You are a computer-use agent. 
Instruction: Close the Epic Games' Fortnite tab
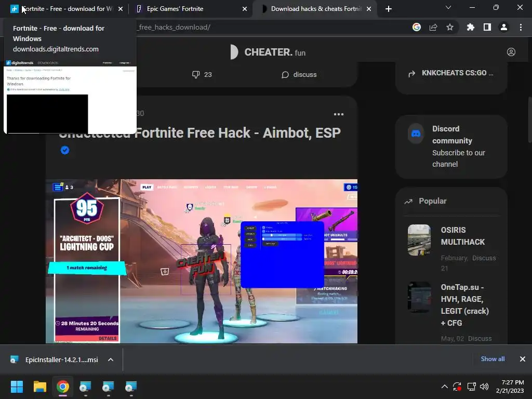pyautogui.click(x=245, y=9)
